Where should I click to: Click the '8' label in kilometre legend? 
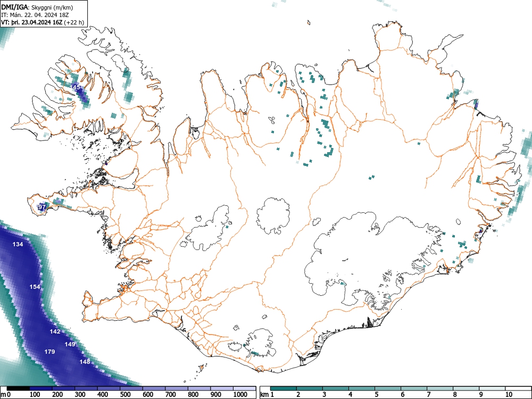point(455,395)
